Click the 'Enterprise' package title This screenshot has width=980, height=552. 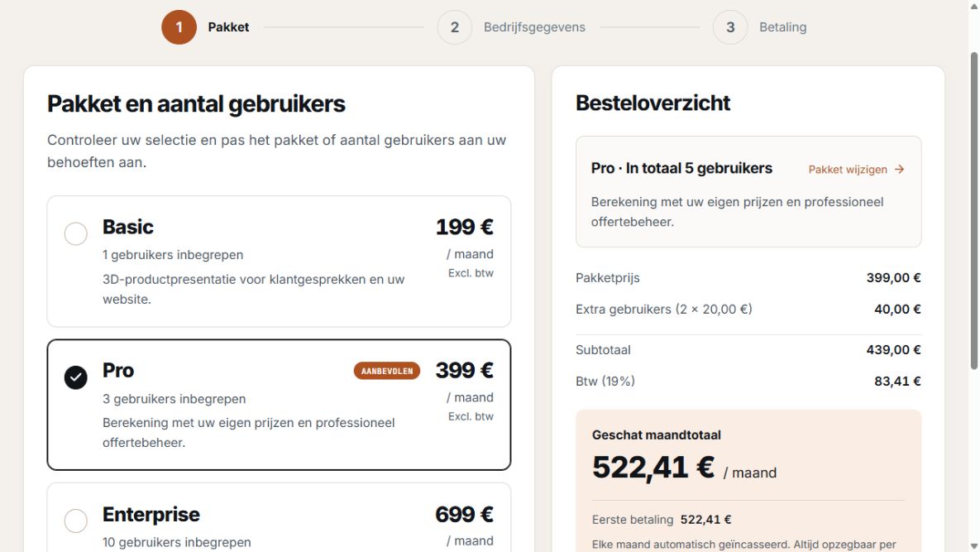coord(151,514)
